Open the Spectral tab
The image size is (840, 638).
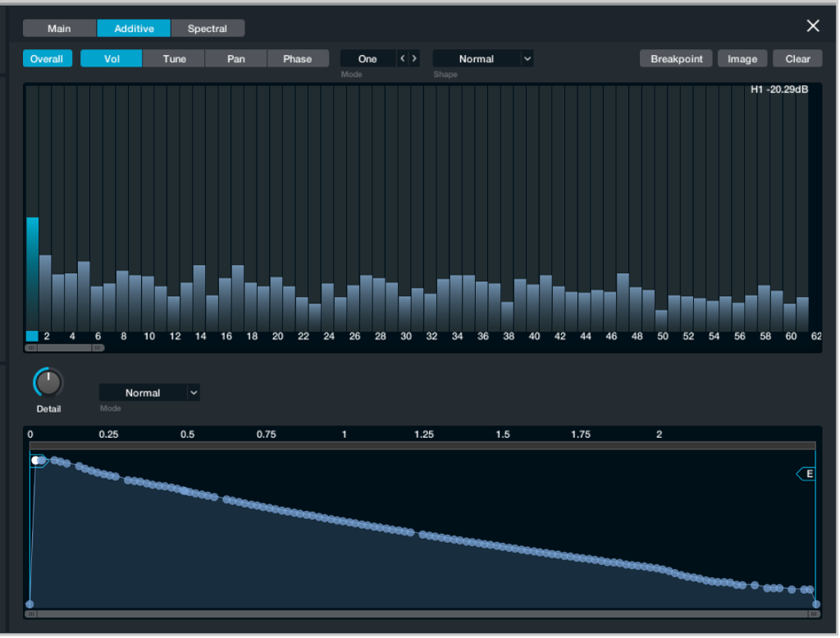(208, 29)
